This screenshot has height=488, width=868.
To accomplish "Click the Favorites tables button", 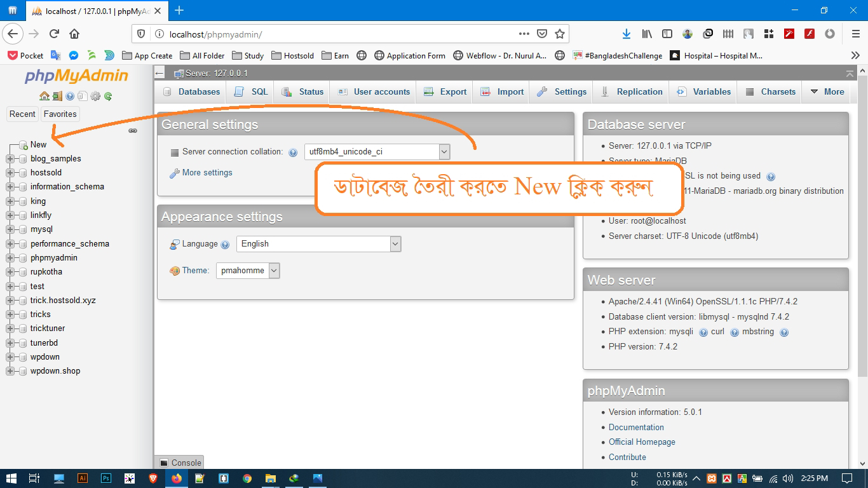I will tap(60, 114).
